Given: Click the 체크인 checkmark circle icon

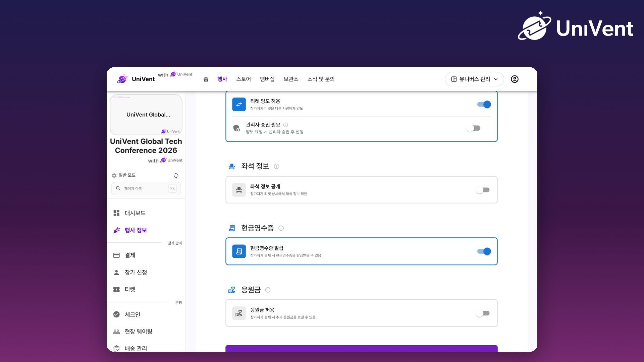Looking at the screenshot, I should pyautogui.click(x=116, y=314).
